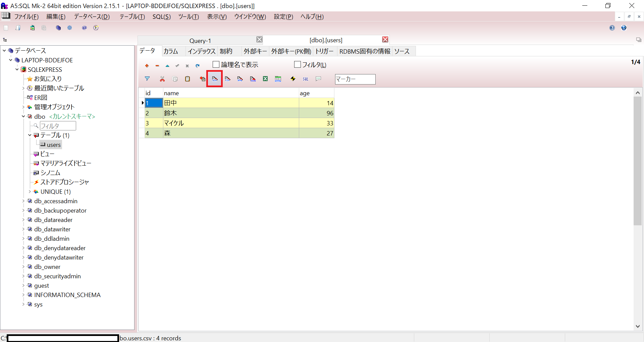
Task: Click the red plus add-row icon
Action: [147, 66]
